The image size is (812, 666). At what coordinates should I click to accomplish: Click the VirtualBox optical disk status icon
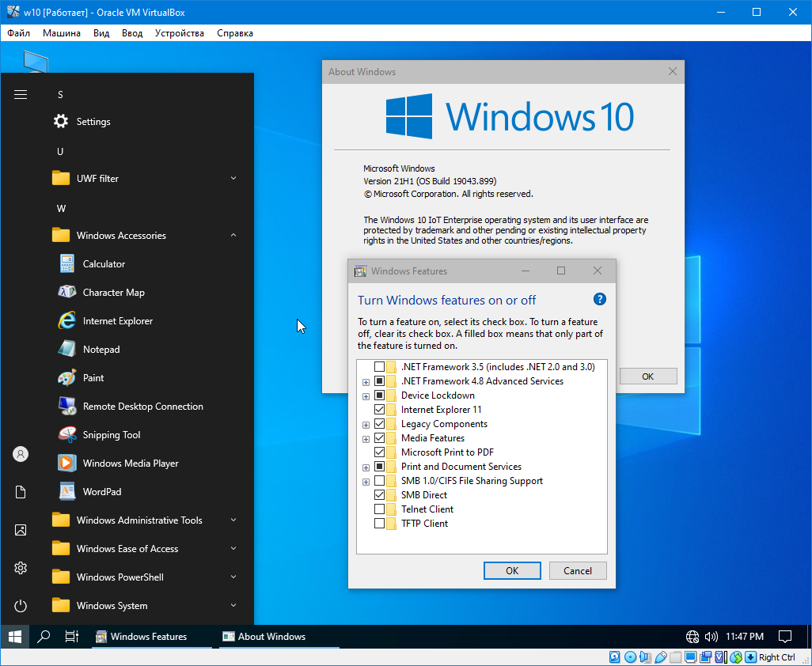[x=630, y=657]
